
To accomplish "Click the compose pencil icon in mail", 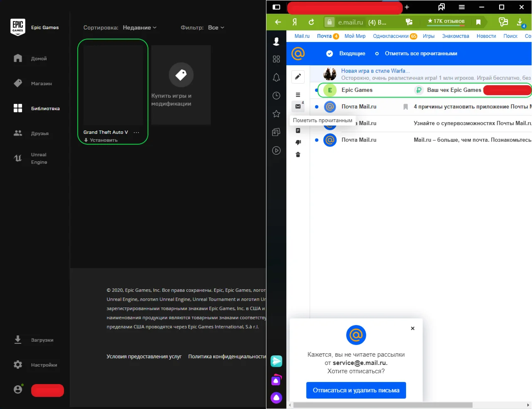I will click(298, 77).
